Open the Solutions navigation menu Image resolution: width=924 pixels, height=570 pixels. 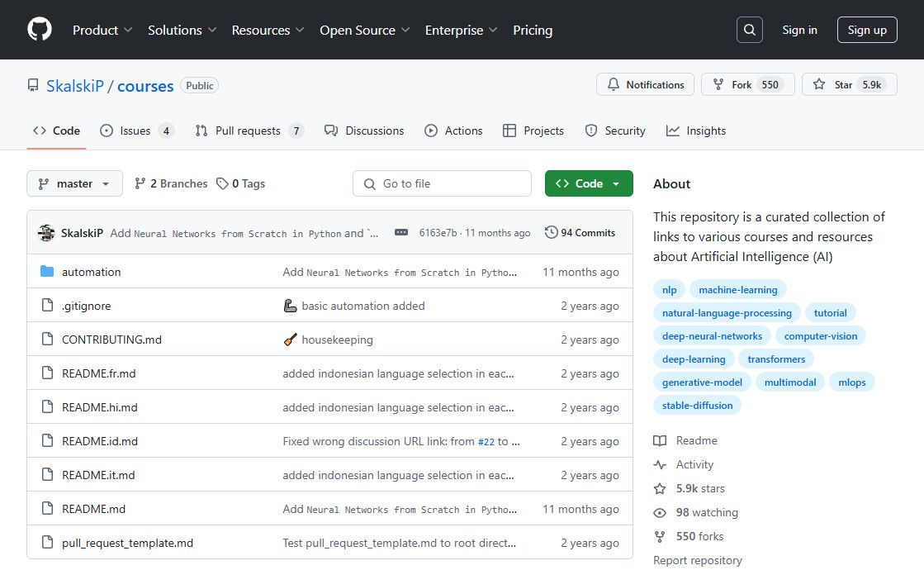182,30
